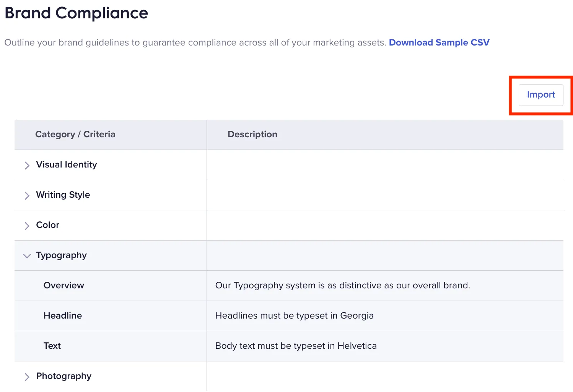Collapse the Typography category chevron
Viewport: 573px width, 392px height.
[x=27, y=256]
